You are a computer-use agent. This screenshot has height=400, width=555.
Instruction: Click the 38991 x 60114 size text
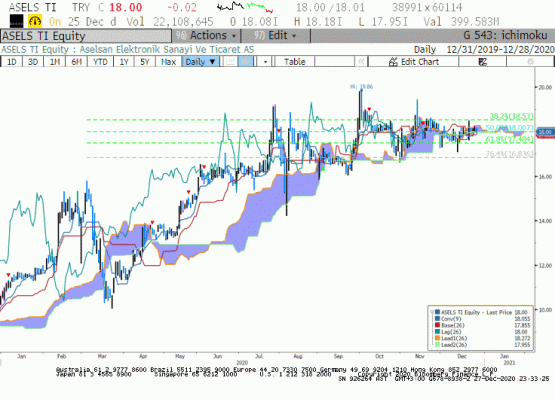point(427,7)
